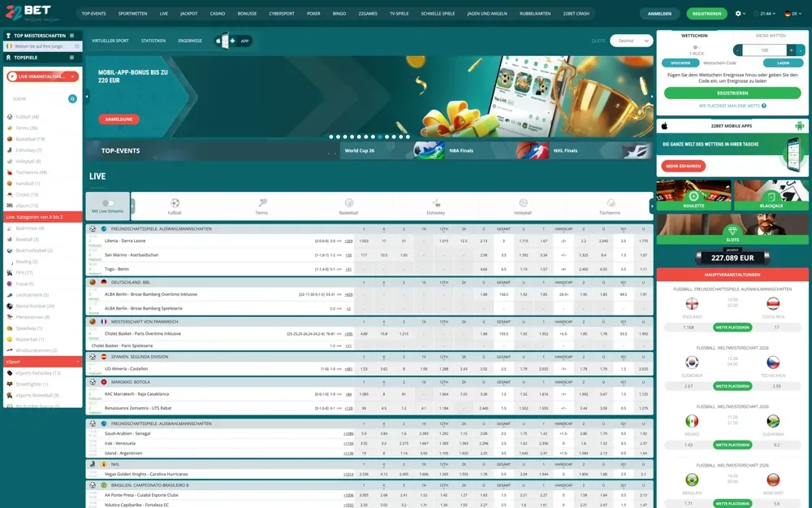The height and width of the screenshot is (508, 812).
Task: Open the Slots casino tile
Action: click(732, 229)
